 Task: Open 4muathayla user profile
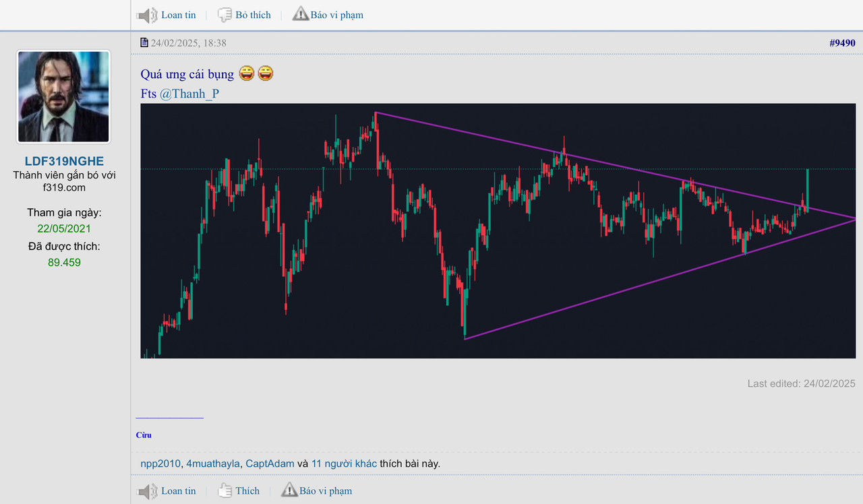tap(213, 464)
